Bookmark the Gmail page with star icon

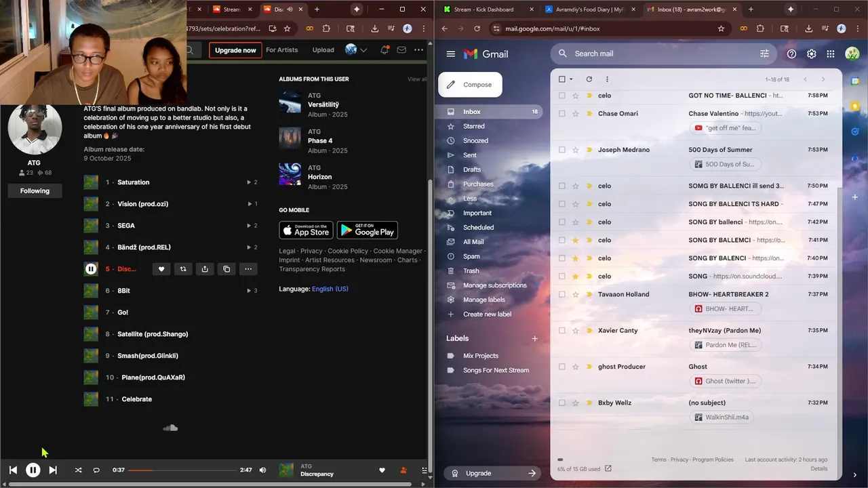point(721,28)
